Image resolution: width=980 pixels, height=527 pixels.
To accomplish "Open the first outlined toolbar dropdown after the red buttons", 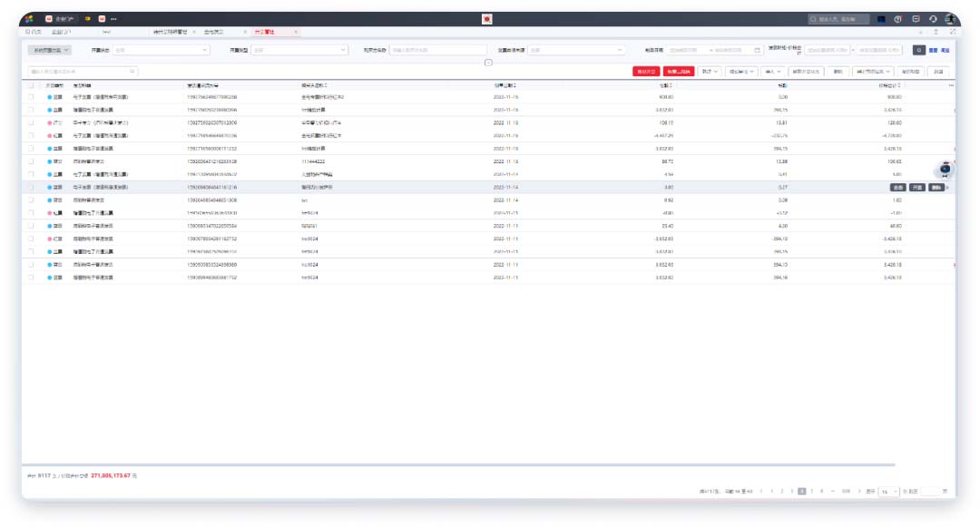I will [709, 72].
